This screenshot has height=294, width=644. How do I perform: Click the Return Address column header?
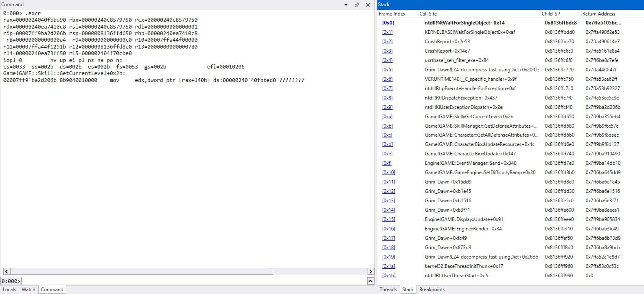pos(598,14)
